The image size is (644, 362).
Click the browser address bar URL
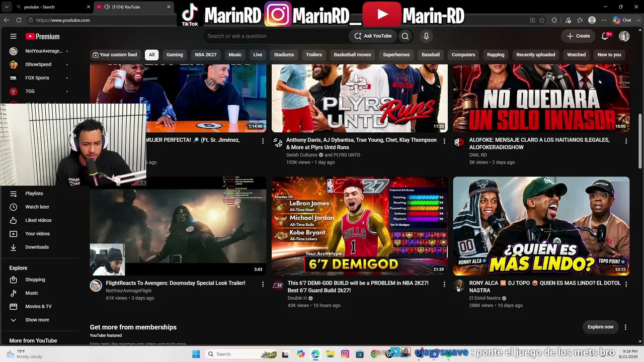point(63,20)
